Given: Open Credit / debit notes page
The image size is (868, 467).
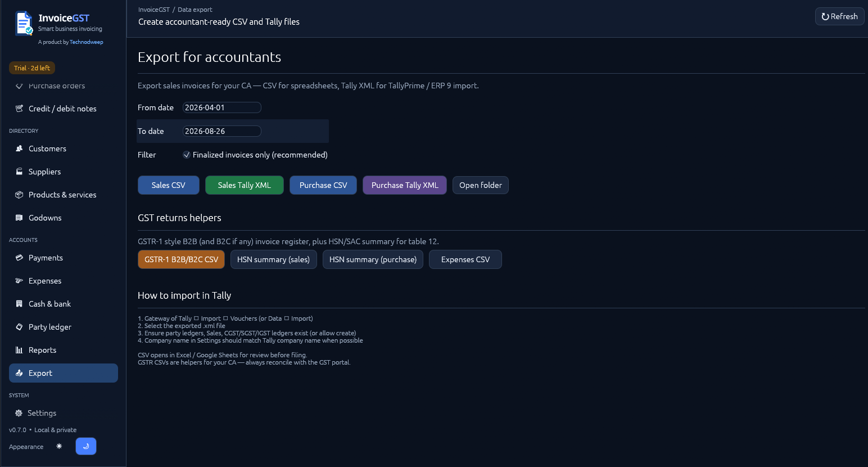Looking at the screenshot, I should pyautogui.click(x=64, y=109).
